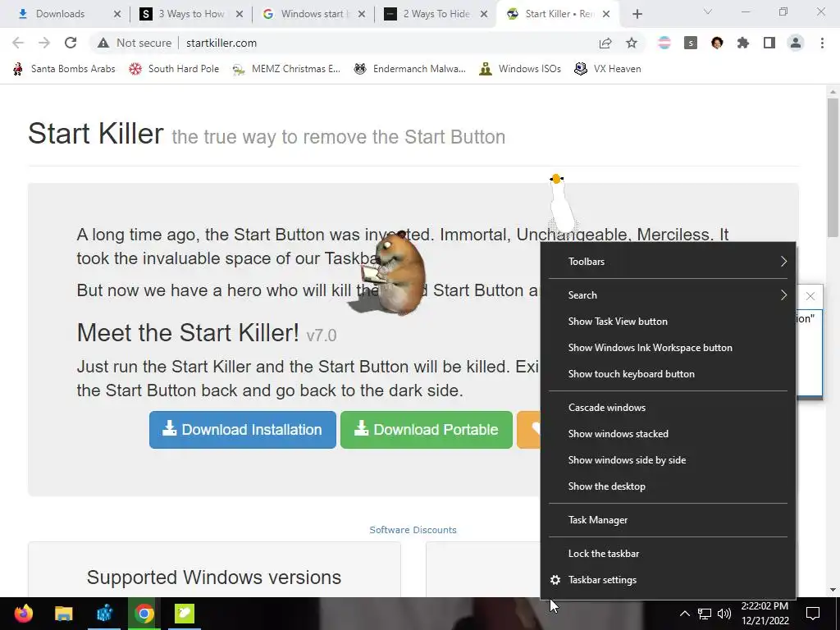Click the Chrome taskbar icon
Image resolution: width=840 pixels, height=630 pixels.
[144, 614]
